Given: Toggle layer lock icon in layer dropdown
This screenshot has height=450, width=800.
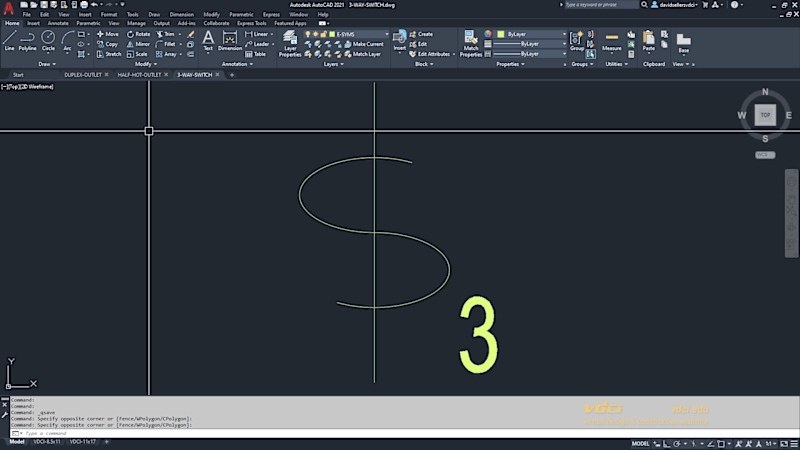Looking at the screenshot, I should coord(323,34).
